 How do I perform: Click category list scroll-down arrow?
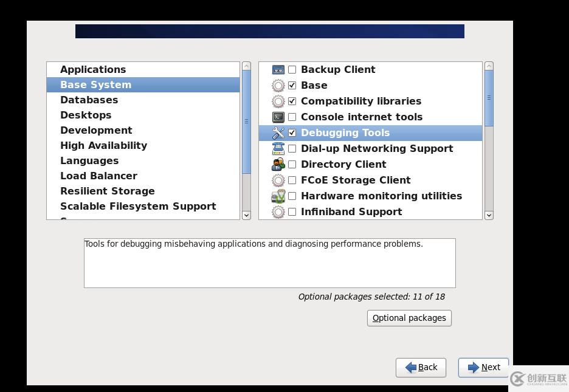(x=246, y=215)
